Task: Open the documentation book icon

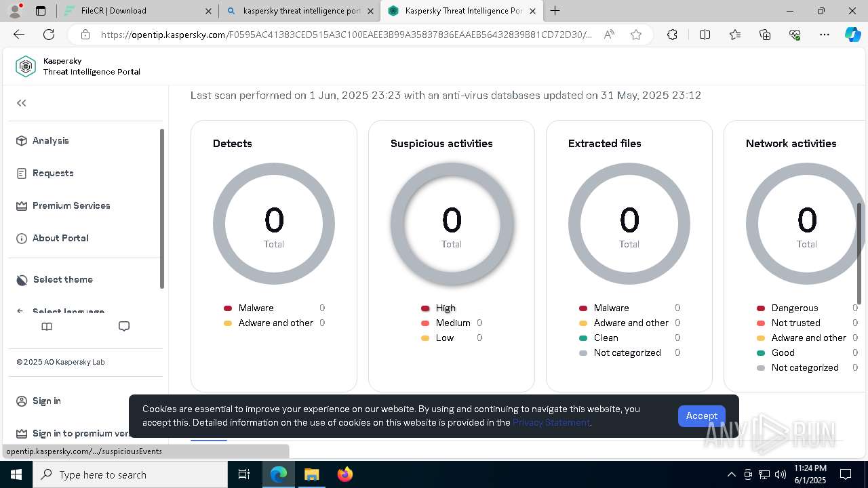Action: click(47, 327)
